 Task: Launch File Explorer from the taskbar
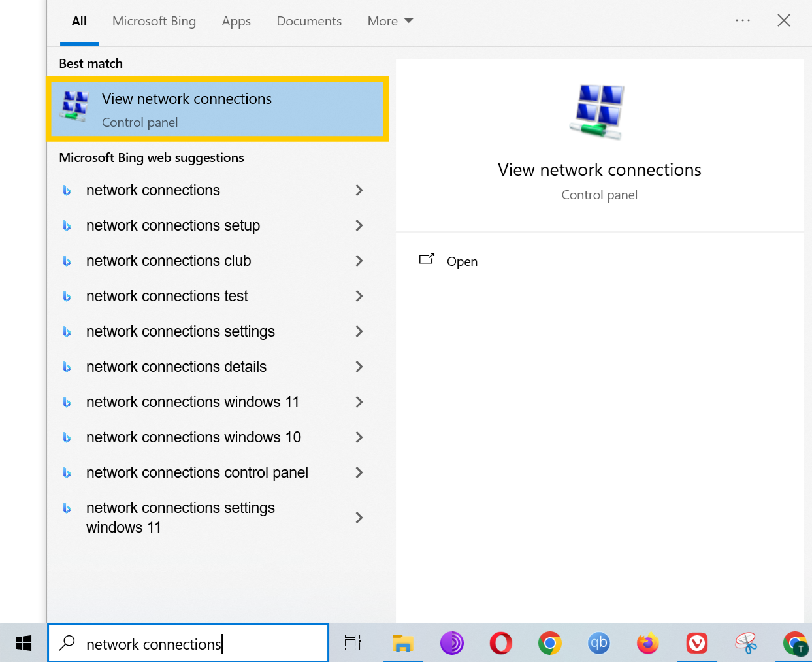403,643
